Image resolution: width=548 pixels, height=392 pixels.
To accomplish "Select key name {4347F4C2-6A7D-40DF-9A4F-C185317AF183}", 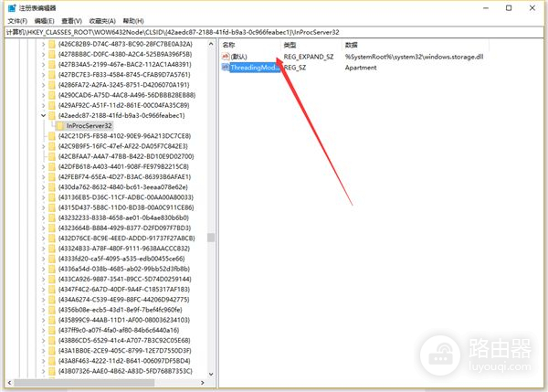I will point(124,290).
